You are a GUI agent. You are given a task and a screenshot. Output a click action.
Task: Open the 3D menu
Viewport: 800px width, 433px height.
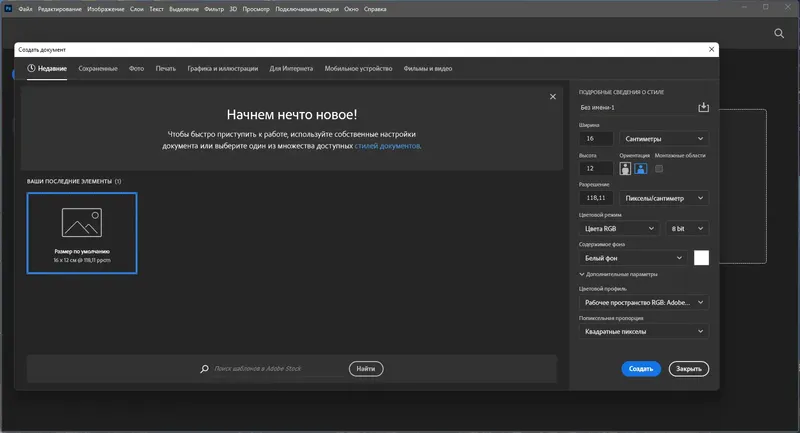coord(233,9)
